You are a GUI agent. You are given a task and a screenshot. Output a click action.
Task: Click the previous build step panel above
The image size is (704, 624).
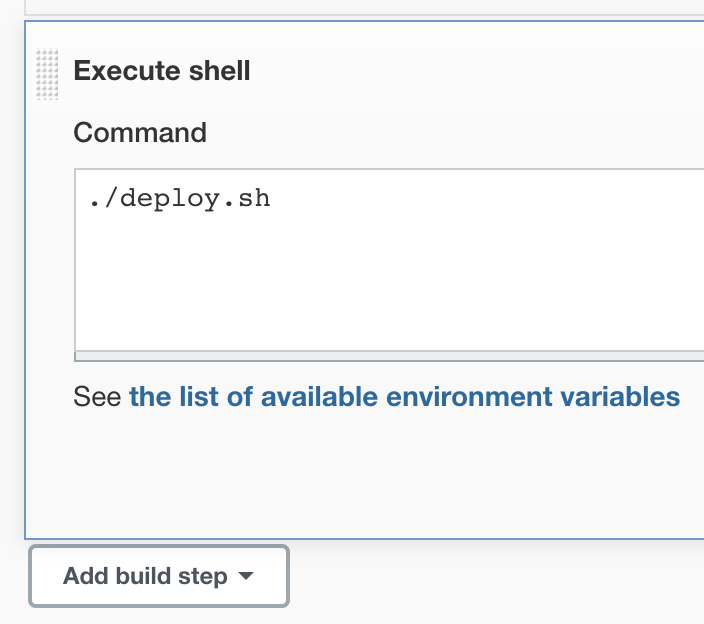(360, 6)
